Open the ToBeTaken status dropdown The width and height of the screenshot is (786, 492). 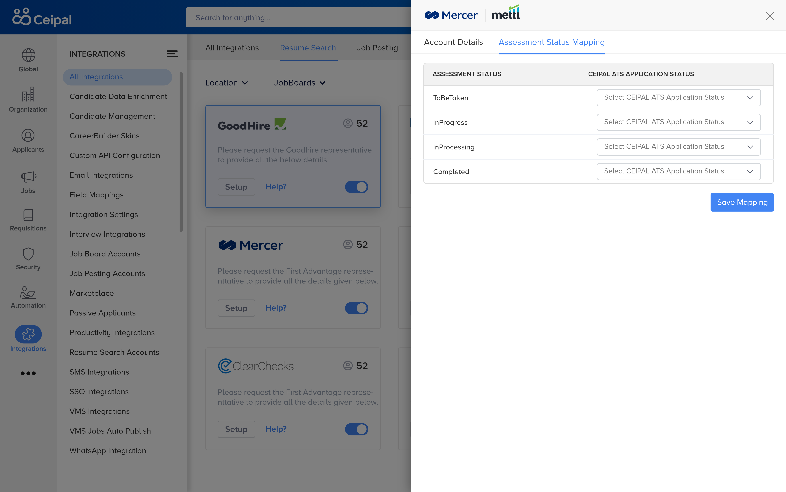[x=678, y=97]
